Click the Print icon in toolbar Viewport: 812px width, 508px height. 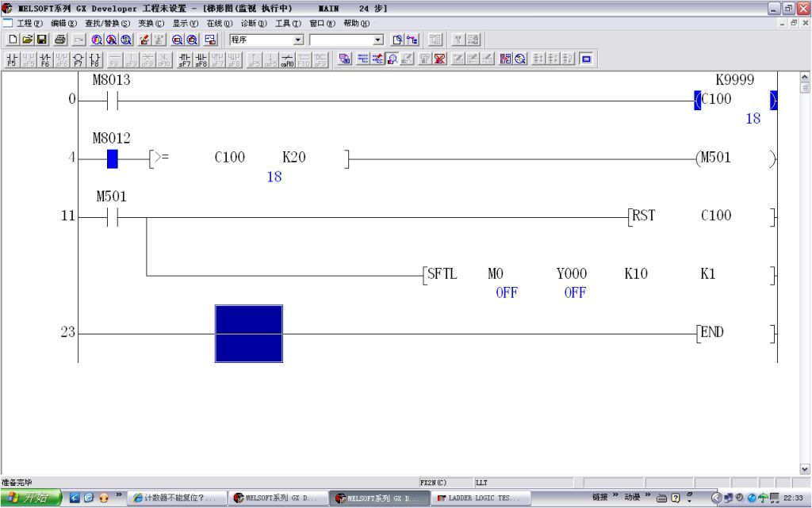60,40
